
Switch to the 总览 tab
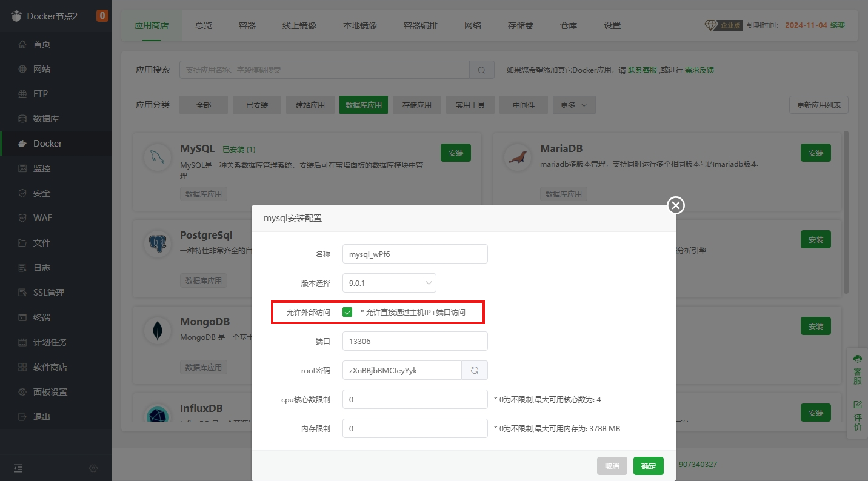pos(204,25)
